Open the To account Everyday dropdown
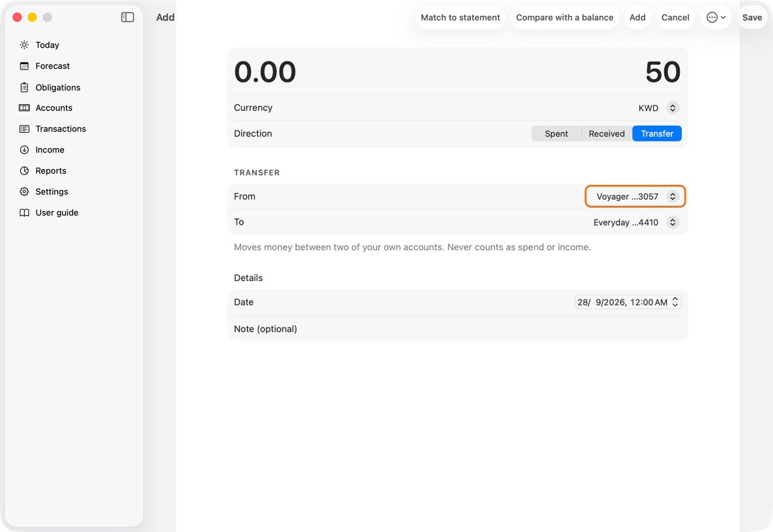 635,222
